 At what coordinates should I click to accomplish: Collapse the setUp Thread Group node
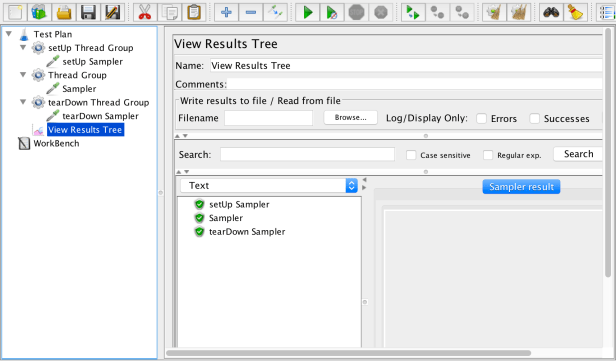click(23, 48)
